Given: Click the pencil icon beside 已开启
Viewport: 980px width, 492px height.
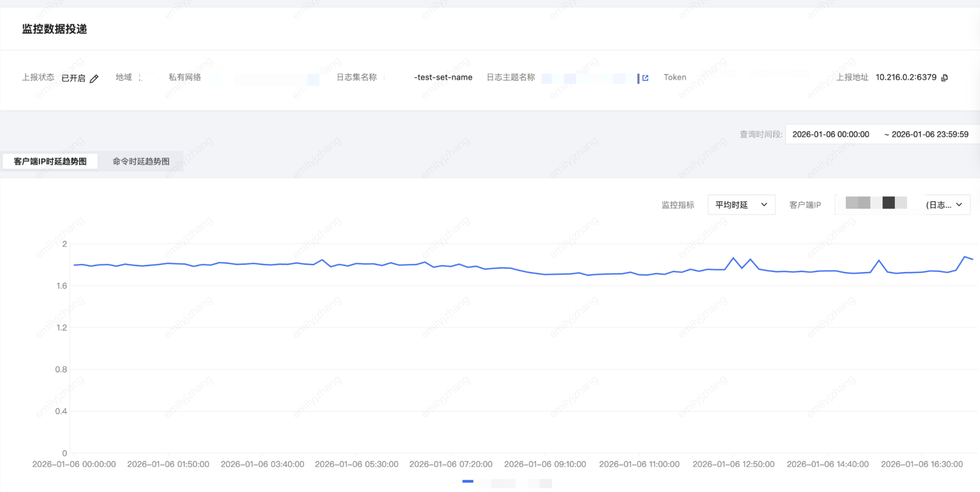Looking at the screenshot, I should click(x=94, y=79).
